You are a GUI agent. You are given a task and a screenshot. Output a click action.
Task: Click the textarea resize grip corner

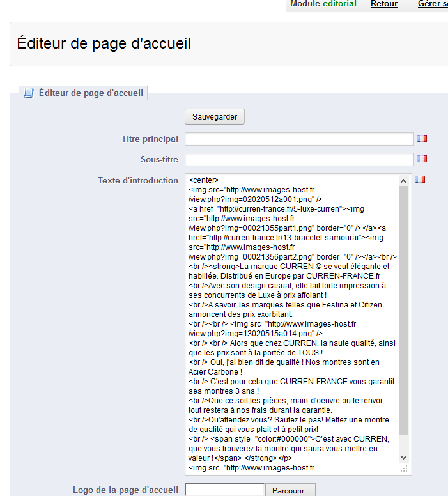404,469
